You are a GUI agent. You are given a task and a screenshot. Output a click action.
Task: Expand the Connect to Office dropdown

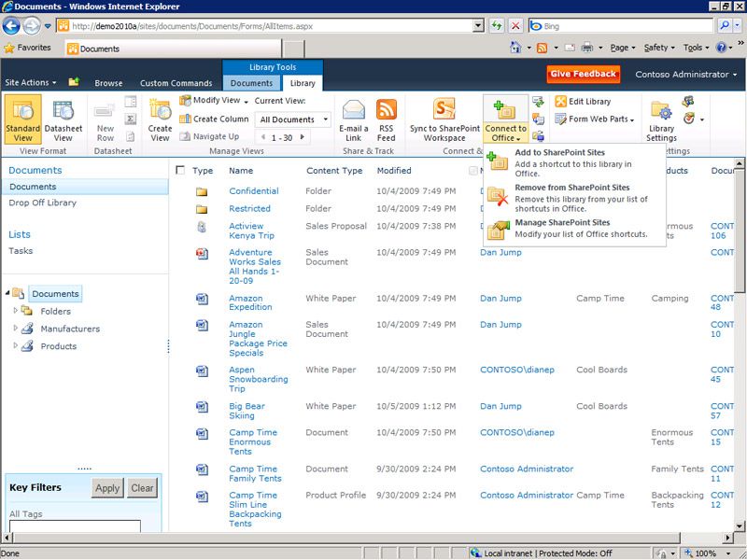(505, 133)
